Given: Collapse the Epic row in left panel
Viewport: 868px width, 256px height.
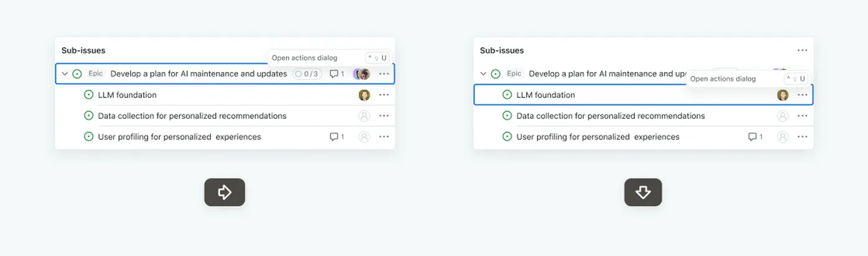Looking at the screenshot, I should pyautogui.click(x=65, y=74).
